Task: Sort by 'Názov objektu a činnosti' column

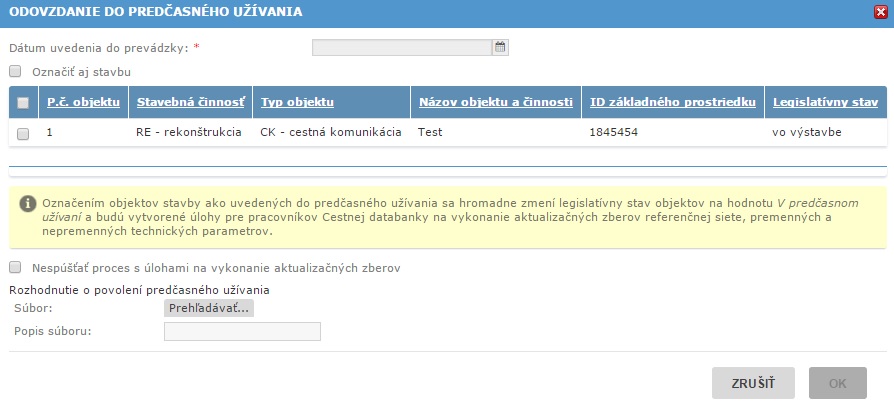Action: click(x=495, y=102)
